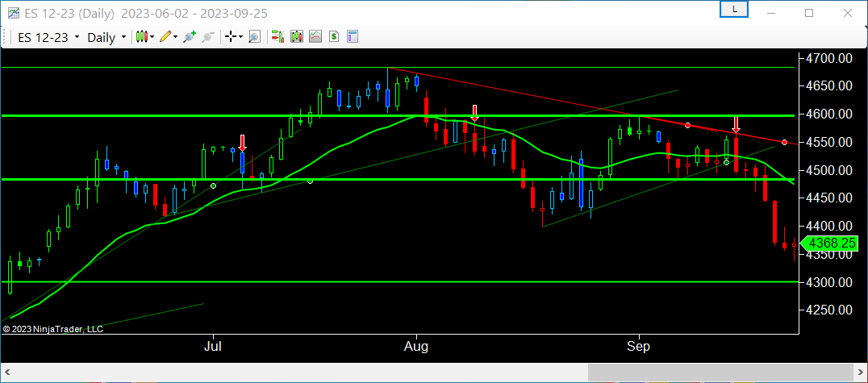Viewport: 868px width, 383px height.
Task: Click the 4700.00 price axis label
Action: [828, 58]
